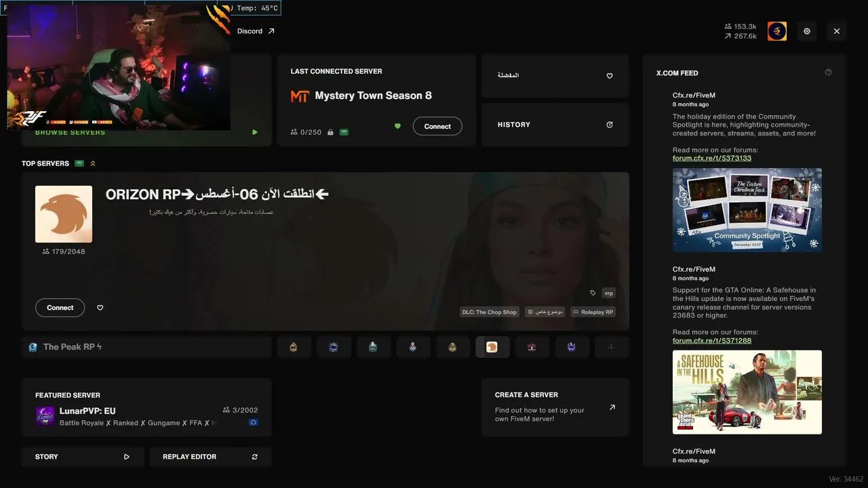The height and width of the screenshot is (488, 868).
Task: Select the purple emblem server in the carousel
Action: [571, 347]
